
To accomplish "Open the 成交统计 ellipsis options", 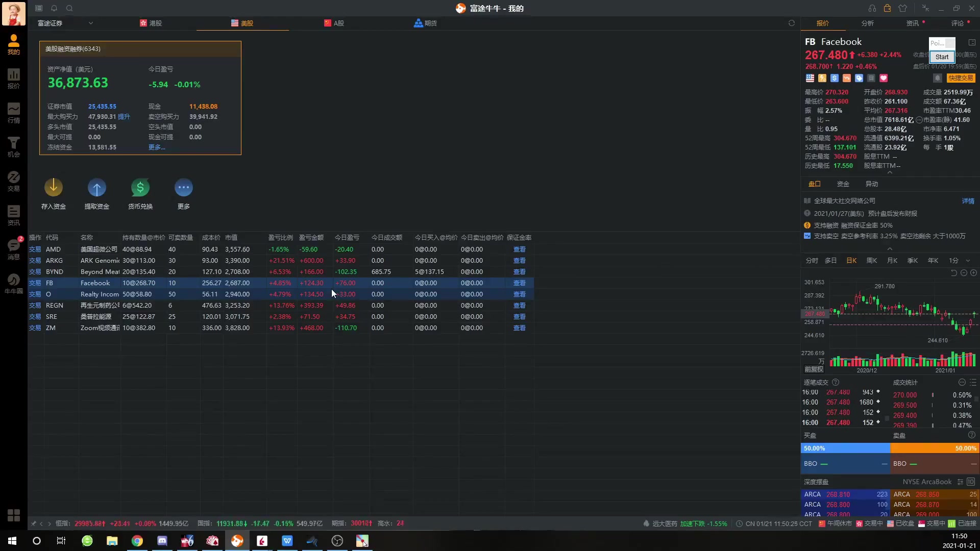I will (962, 382).
